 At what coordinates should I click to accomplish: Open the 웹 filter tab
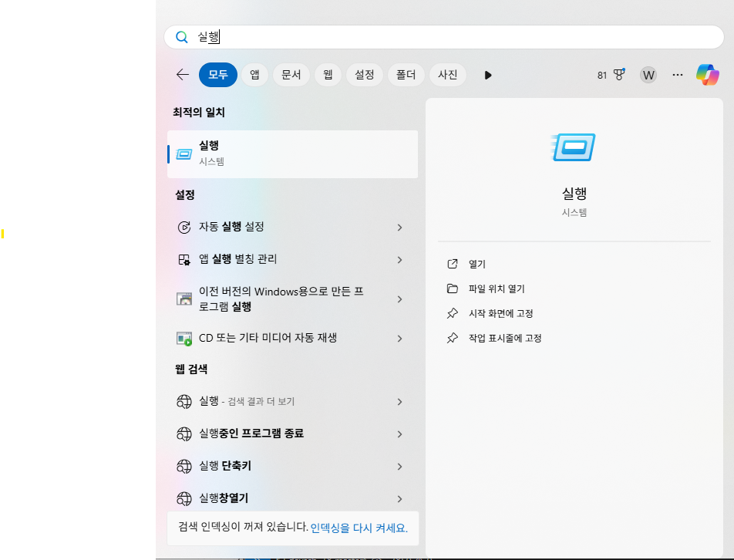point(327,74)
